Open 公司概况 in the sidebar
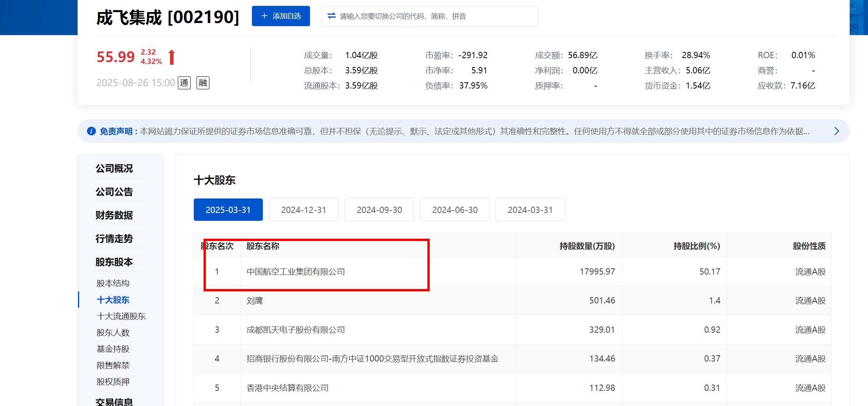The height and width of the screenshot is (406, 868). point(114,168)
